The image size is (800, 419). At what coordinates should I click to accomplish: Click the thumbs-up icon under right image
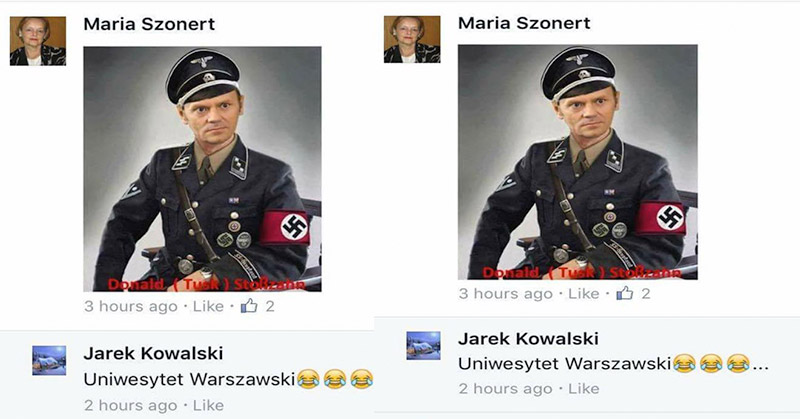tap(624, 293)
